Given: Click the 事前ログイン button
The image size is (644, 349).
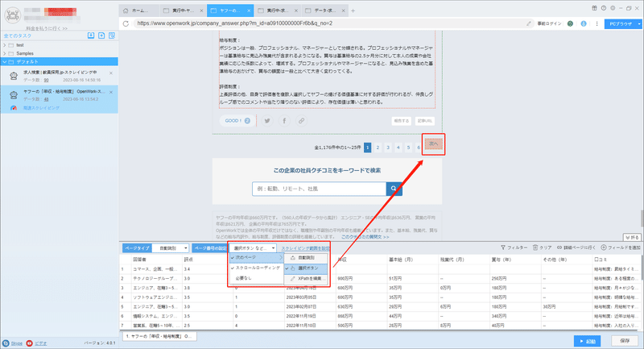Looking at the screenshot, I should tap(549, 24).
